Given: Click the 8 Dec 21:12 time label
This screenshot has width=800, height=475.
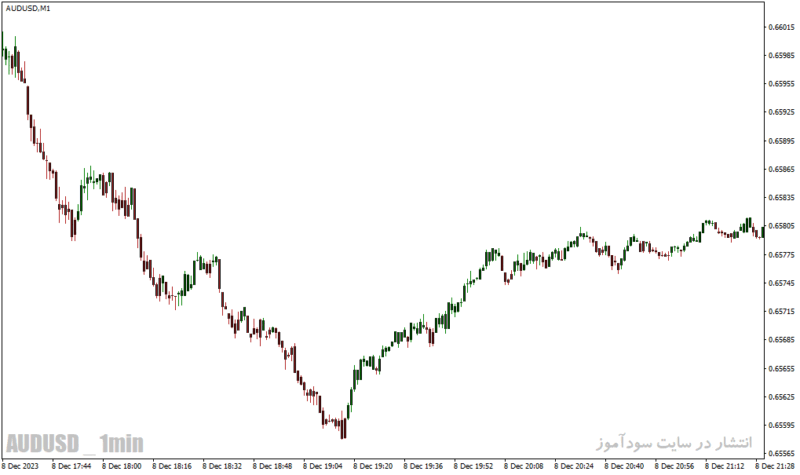Looking at the screenshot, I should tap(724, 466).
